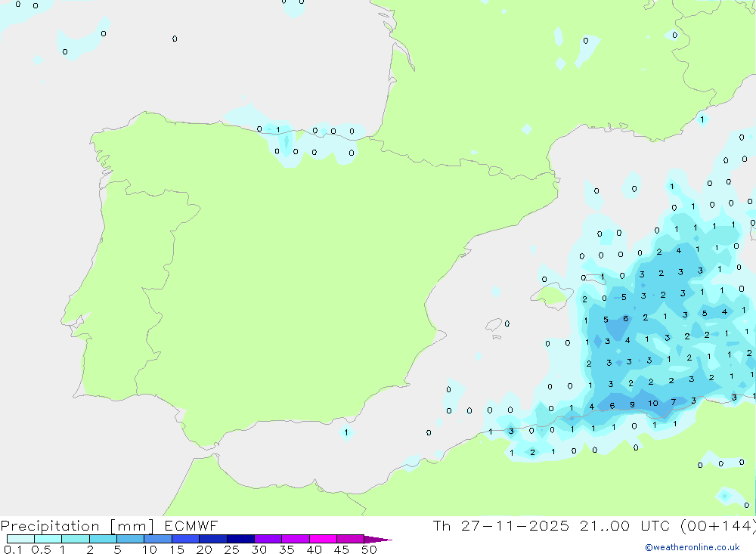Click the lone '1' value off southern Spain
756x554 pixels.
click(346, 432)
